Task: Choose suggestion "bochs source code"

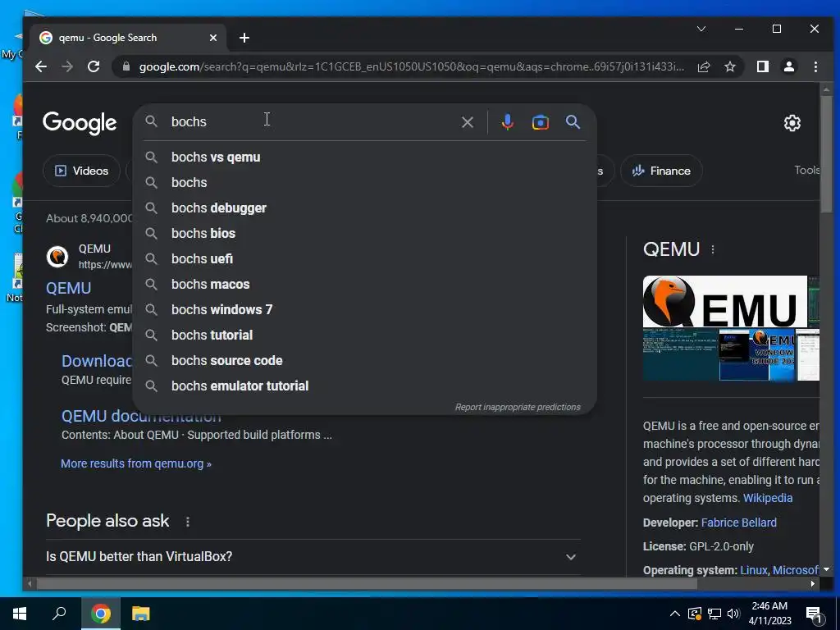Action: (364, 361)
